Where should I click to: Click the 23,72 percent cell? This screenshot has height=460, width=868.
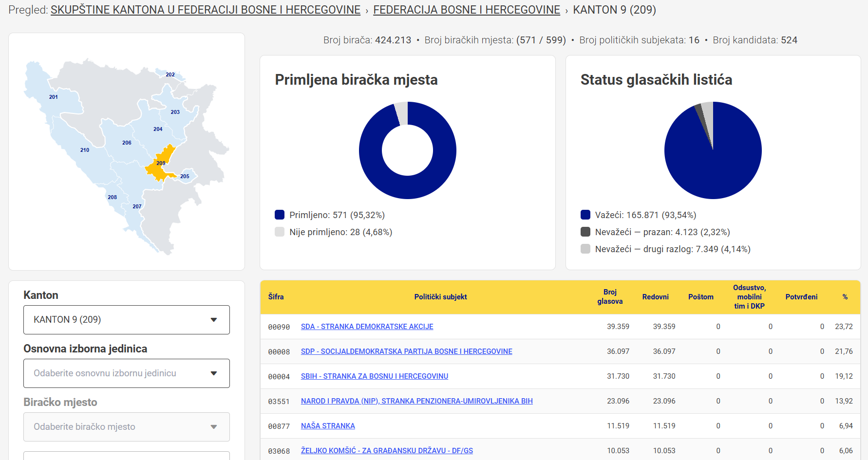844,327
